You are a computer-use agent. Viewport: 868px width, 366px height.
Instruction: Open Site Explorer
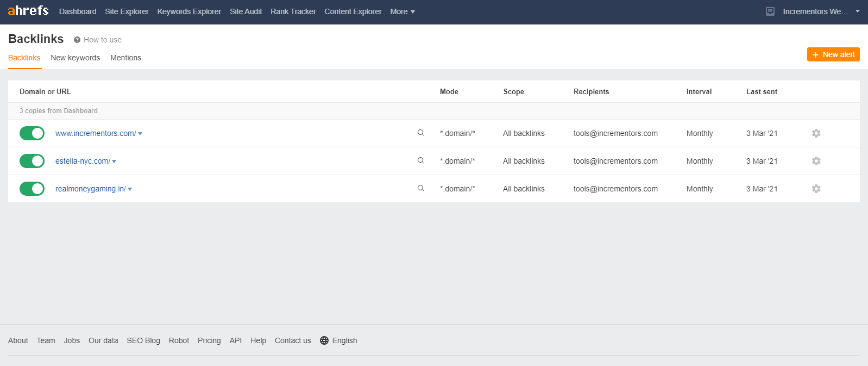[127, 11]
